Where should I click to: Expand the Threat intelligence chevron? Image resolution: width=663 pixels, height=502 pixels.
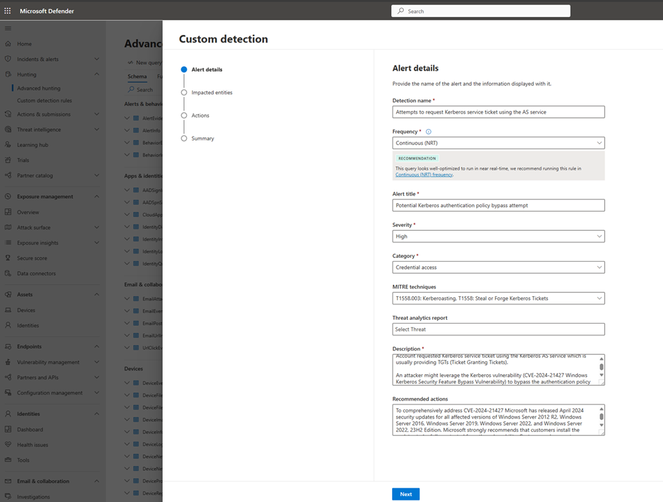click(97, 129)
